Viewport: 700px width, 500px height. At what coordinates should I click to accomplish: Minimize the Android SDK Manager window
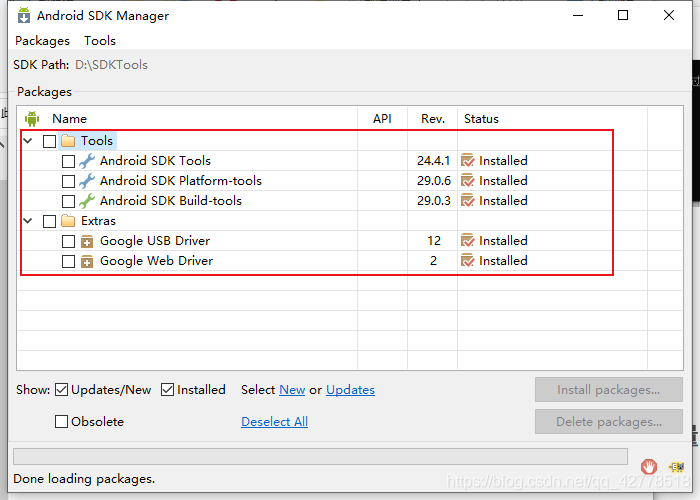(x=578, y=16)
